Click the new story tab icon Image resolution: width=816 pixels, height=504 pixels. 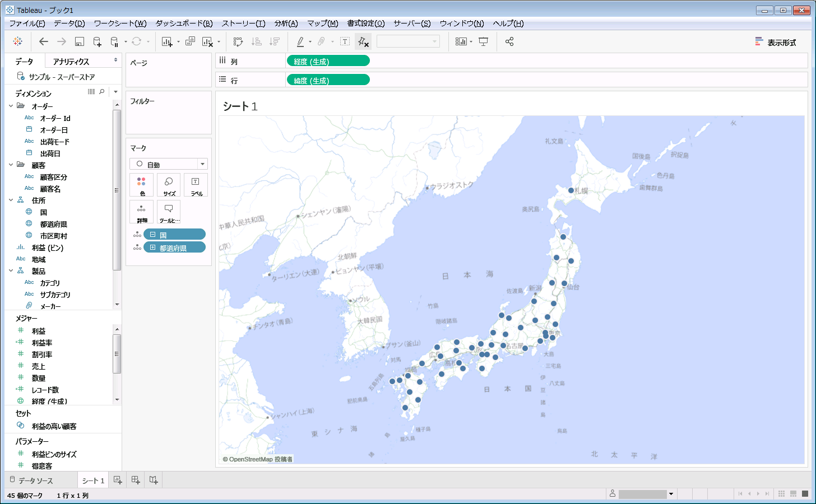coord(154,480)
